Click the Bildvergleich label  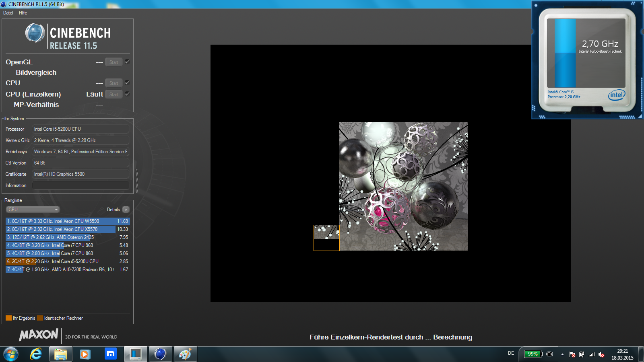[36, 72]
